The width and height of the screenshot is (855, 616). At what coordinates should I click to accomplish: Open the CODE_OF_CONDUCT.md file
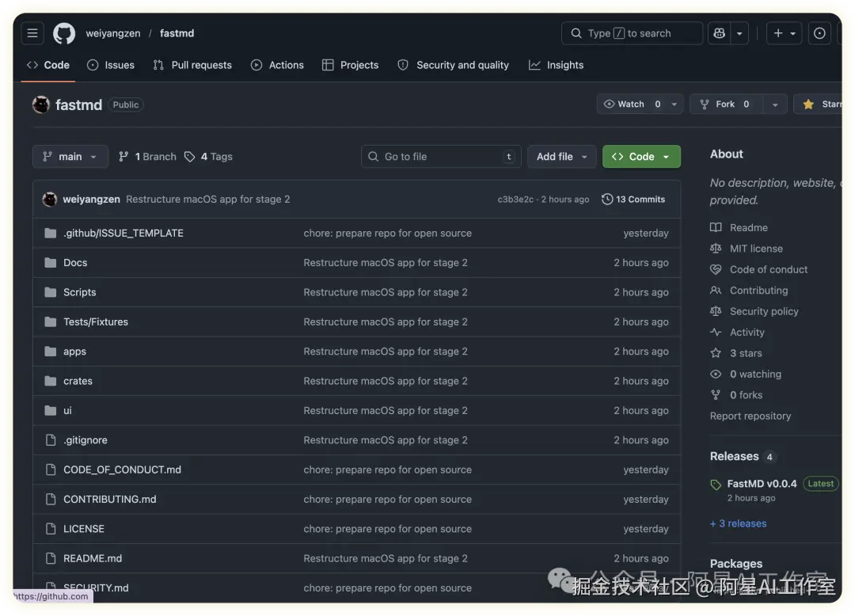tap(122, 470)
